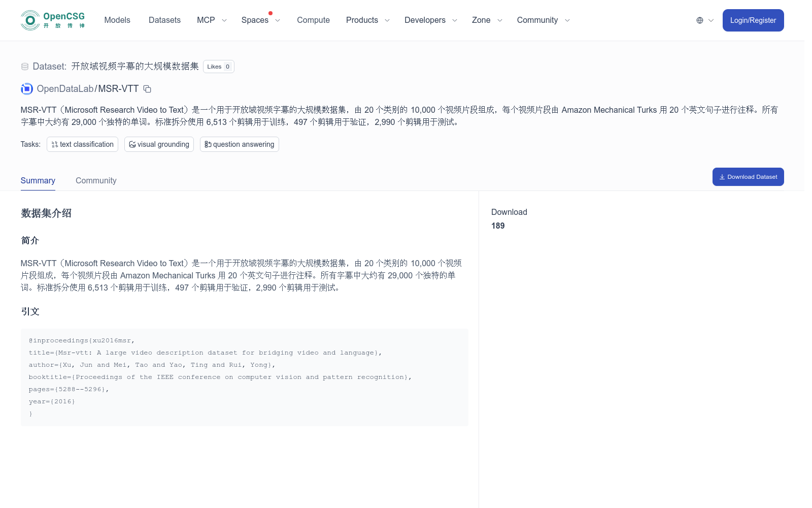
Task: Click the Likes button
Action: (219, 67)
